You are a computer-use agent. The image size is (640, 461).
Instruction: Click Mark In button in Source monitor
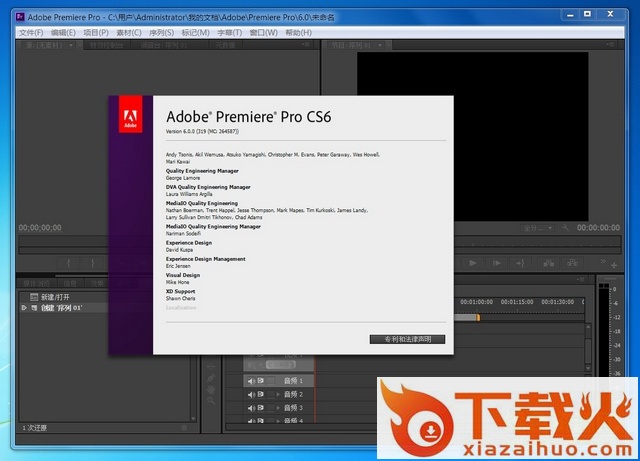click(69, 263)
